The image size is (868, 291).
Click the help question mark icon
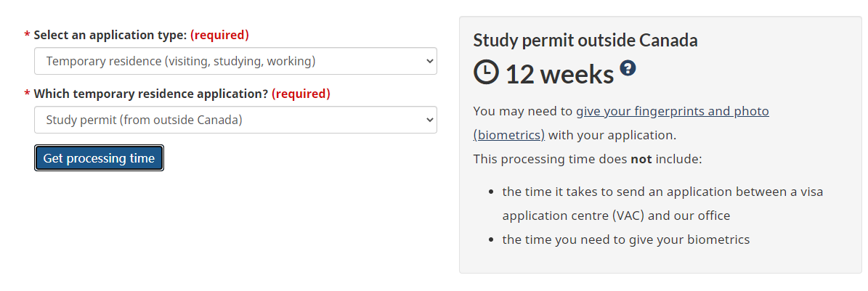point(628,68)
